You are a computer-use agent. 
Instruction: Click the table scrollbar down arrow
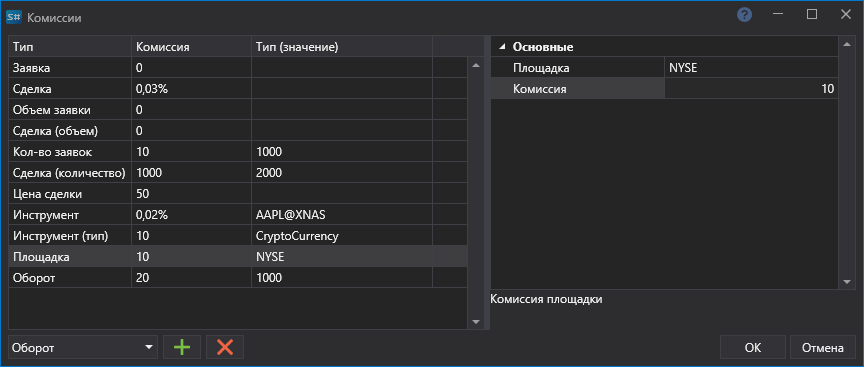tap(476, 322)
